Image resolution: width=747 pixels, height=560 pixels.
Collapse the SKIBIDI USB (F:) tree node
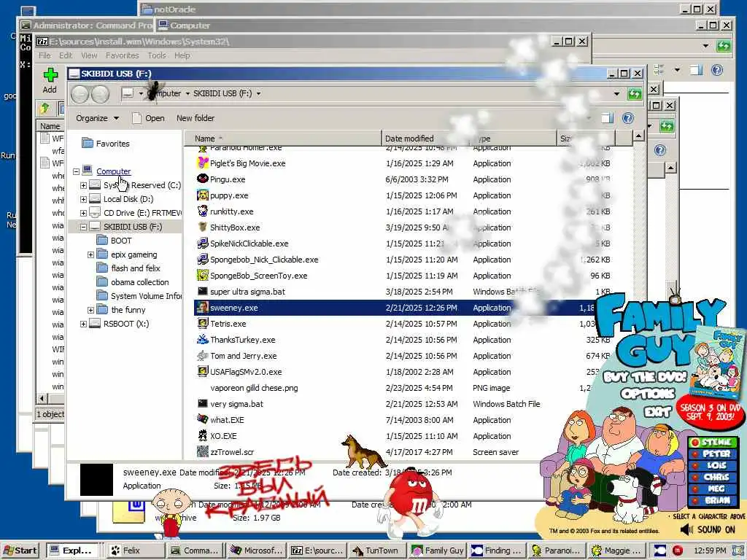[x=83, y=227]
